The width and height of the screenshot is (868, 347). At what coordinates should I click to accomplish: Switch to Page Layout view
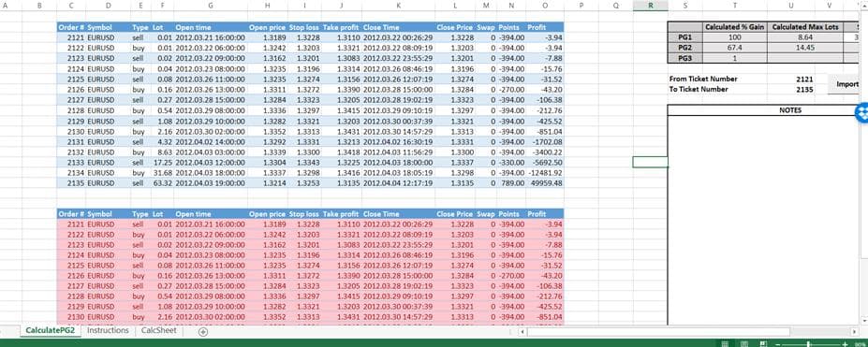point(744,343)
